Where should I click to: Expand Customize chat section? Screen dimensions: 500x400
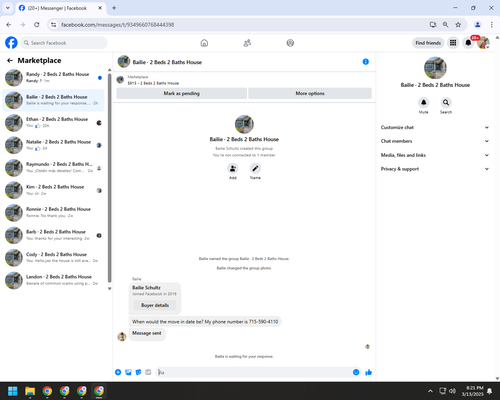click(435, 127)
